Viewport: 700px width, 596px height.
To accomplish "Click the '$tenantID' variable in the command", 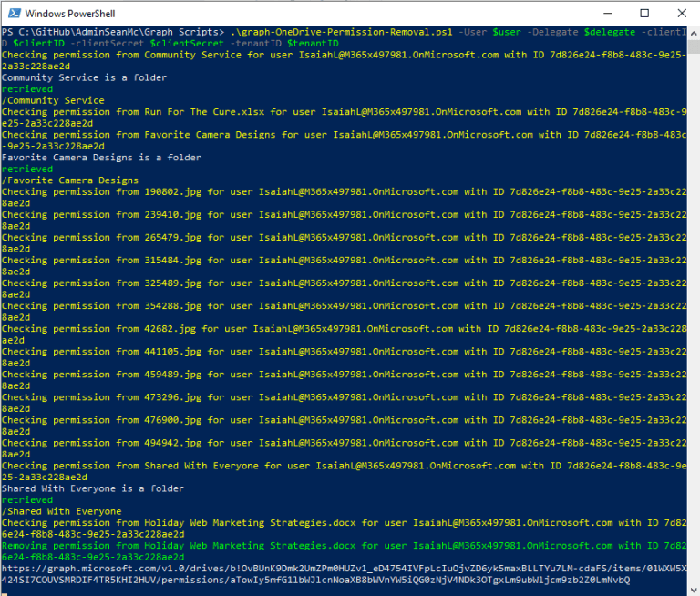I will [x=313, y=44].
